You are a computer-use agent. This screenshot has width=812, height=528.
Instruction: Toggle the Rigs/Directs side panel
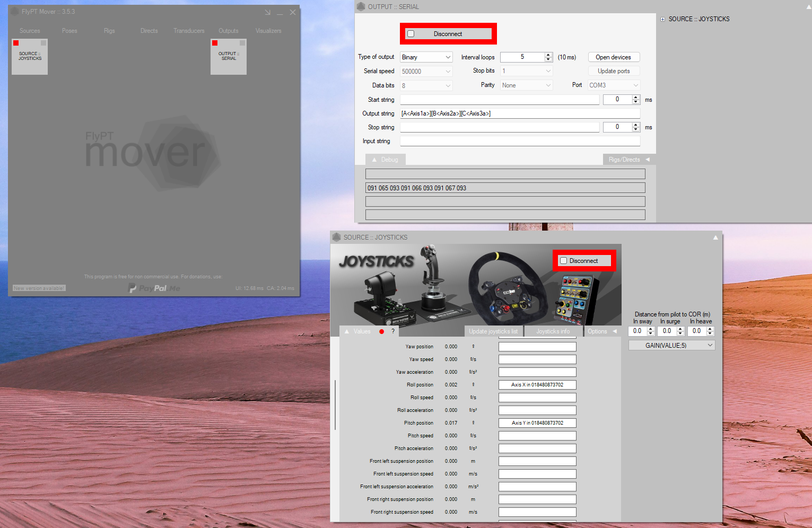(629, 160)
